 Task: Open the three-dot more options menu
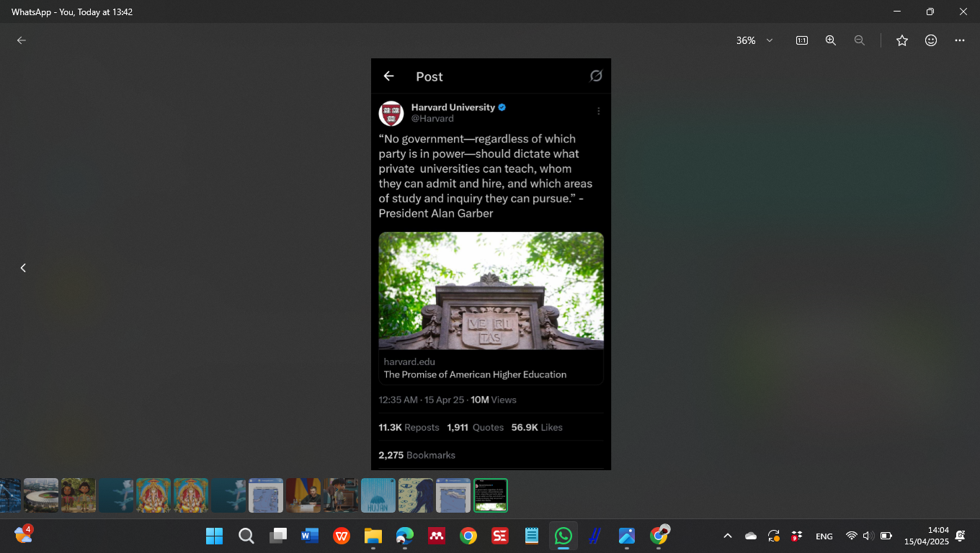[960, 40]
